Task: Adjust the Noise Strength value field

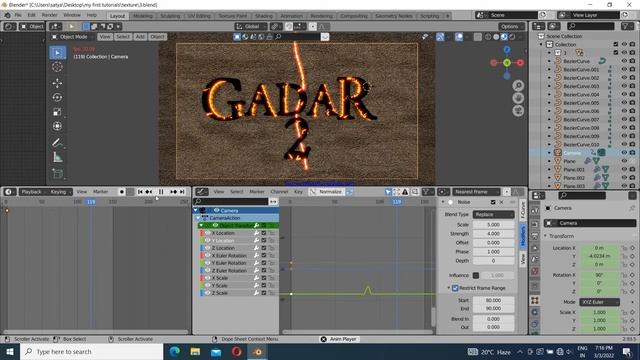Action: [x=493, y=234]
